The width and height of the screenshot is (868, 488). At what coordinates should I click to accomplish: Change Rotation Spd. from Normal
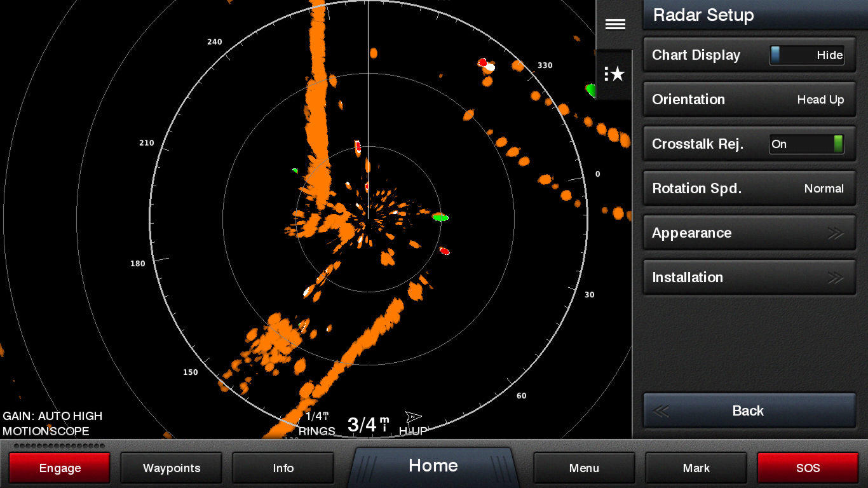click(749, 189)
